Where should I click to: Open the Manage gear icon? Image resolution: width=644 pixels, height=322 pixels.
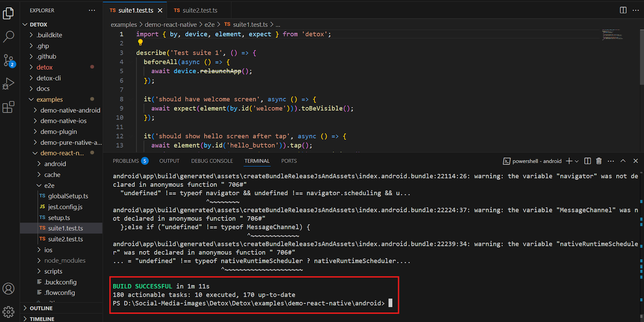(x=8, y=311)
